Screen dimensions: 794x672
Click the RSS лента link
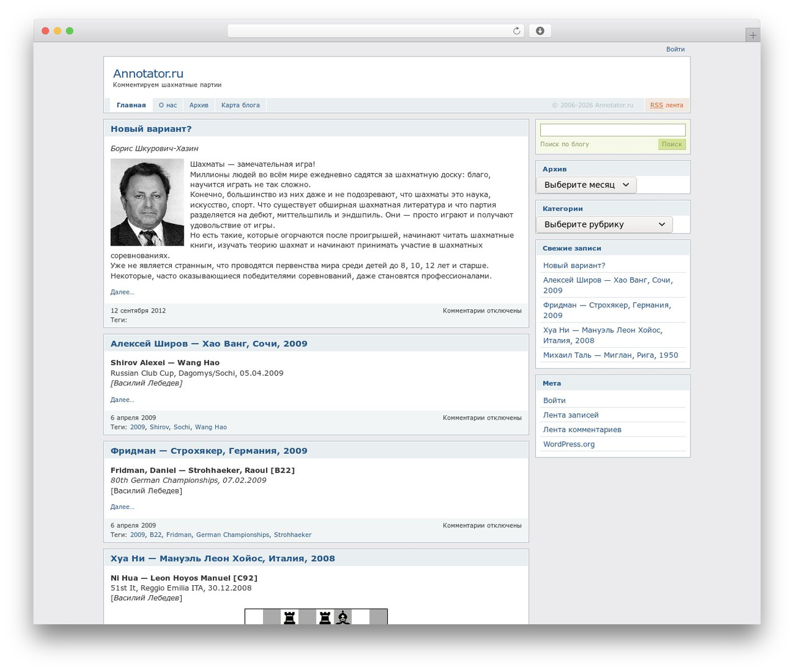tap(667, 105)
